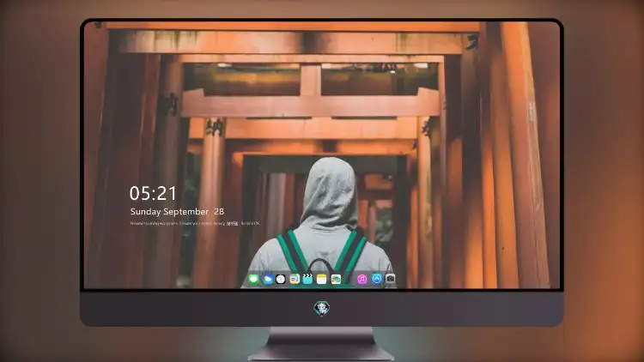Launch the Weather app from dock
This screenshot has height=362, width=644.
(267, 279)
